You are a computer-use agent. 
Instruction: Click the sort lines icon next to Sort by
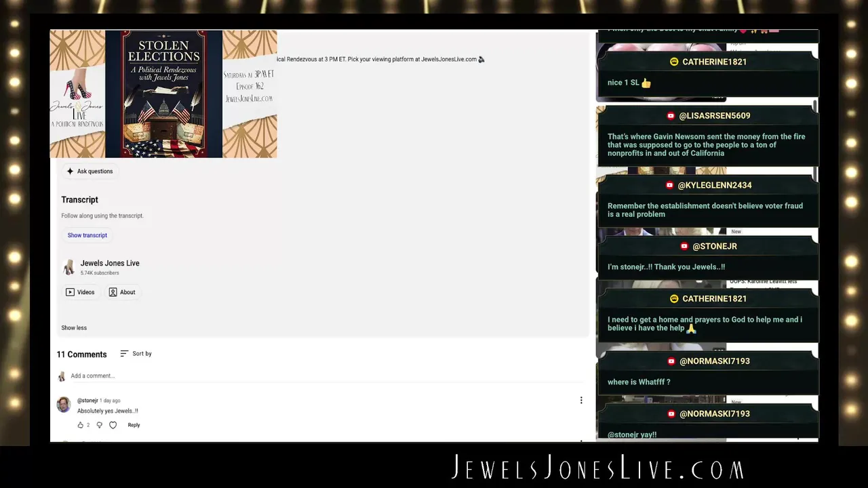coord(124,354)
